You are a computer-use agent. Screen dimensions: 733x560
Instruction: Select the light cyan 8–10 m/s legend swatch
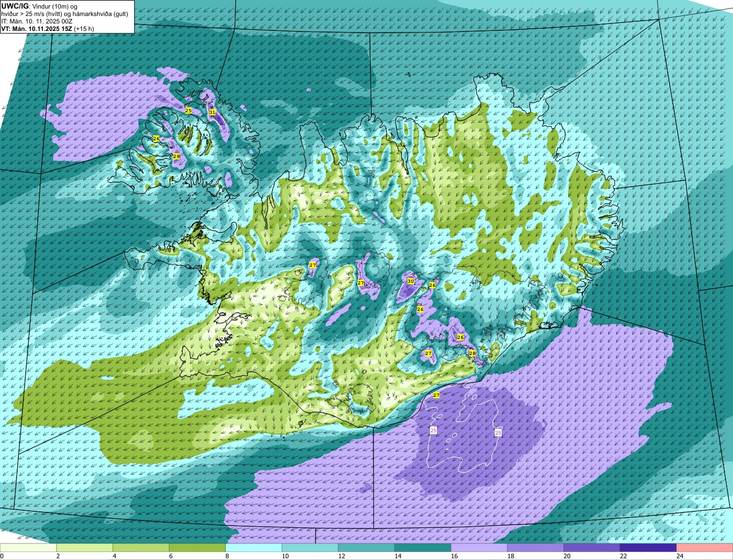254,548
